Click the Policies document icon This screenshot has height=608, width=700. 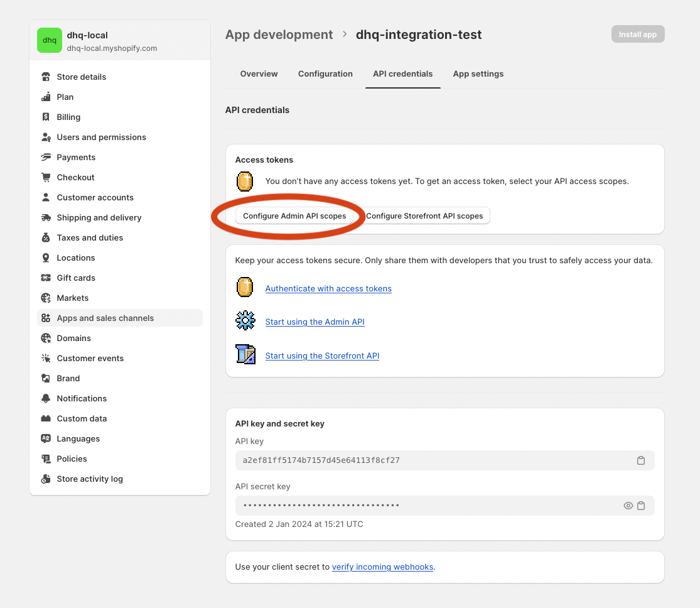pyautogui.click(x=46, y=459)
